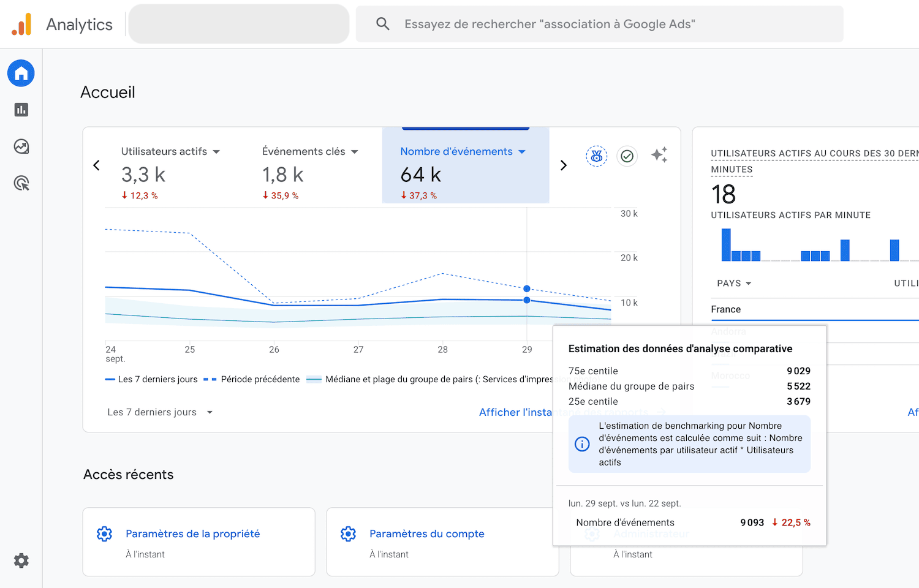
Task: Open the PAYS dimension dropdown
Action: (x=734, y=284)
